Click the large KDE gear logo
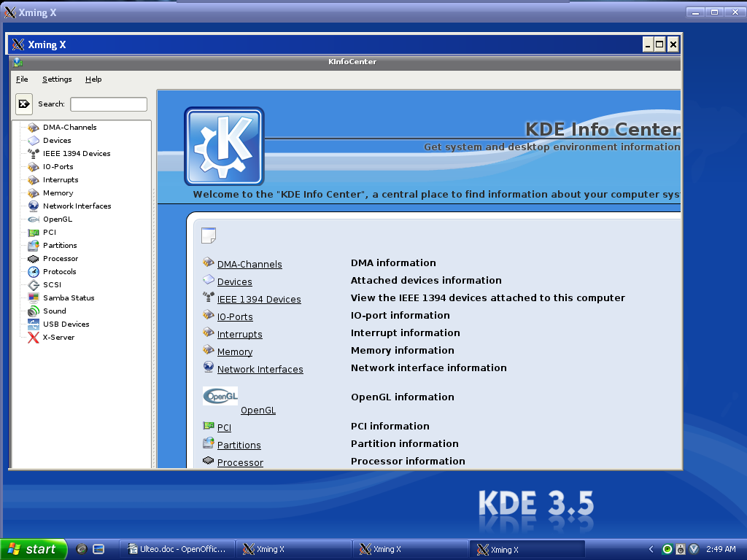This screenshot has height=560, width=747. [x=224, y=146]
